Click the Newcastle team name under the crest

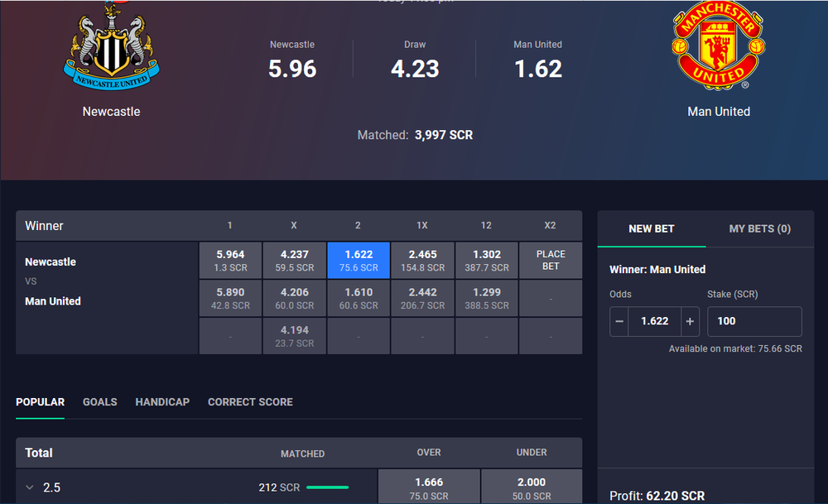[x=112, y=112]
